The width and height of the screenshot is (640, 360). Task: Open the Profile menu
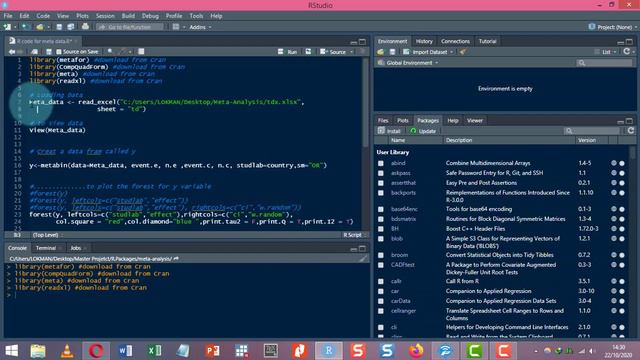click(x=174, y=16)
